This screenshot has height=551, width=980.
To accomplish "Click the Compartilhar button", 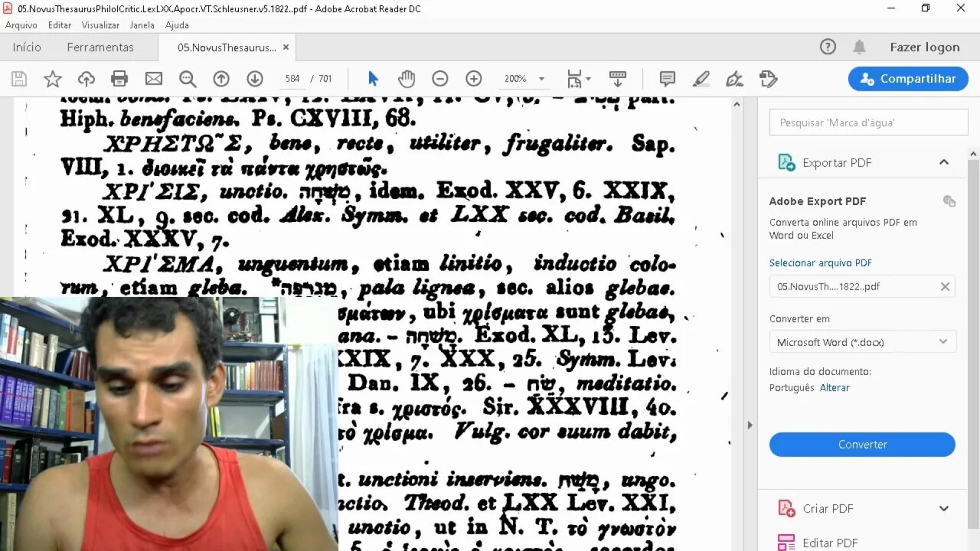I will tap(908, 79).
